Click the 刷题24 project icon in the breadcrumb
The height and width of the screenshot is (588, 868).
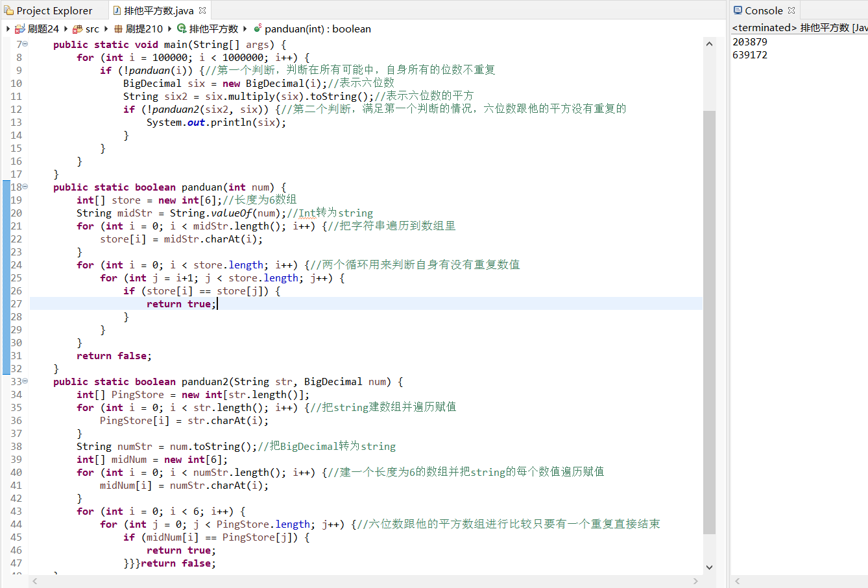click(x=20, y=29)
